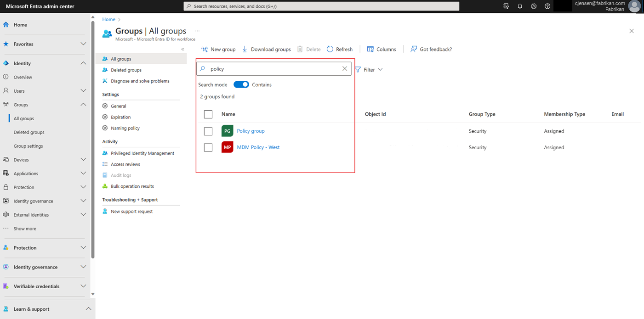Screen dimensions: 644x319
Task: Click the user account avatar
Action: (x=634, y=6)
